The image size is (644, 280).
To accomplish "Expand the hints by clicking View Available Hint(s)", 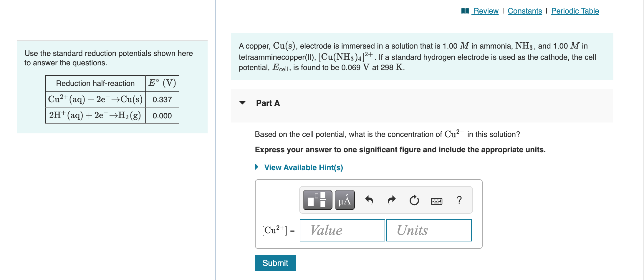I will (303, 167).
